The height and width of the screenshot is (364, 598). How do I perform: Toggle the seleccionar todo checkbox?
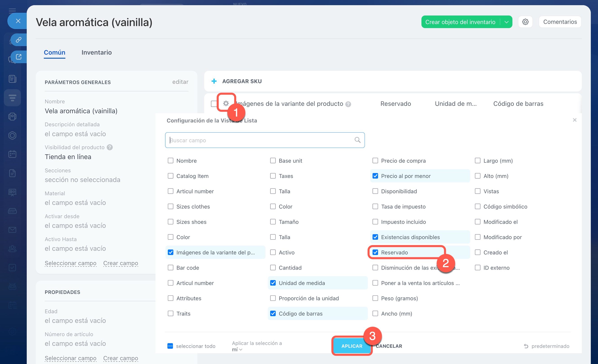[170, 346]
